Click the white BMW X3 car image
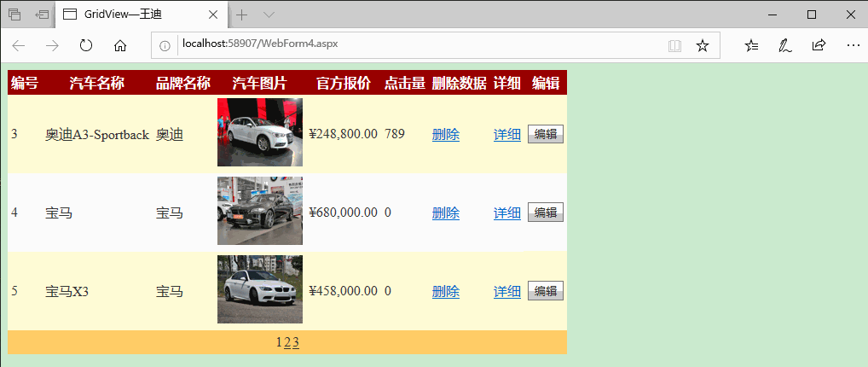Screen dimensions: 868x367 pyautogui.click(x=259, y=289)
